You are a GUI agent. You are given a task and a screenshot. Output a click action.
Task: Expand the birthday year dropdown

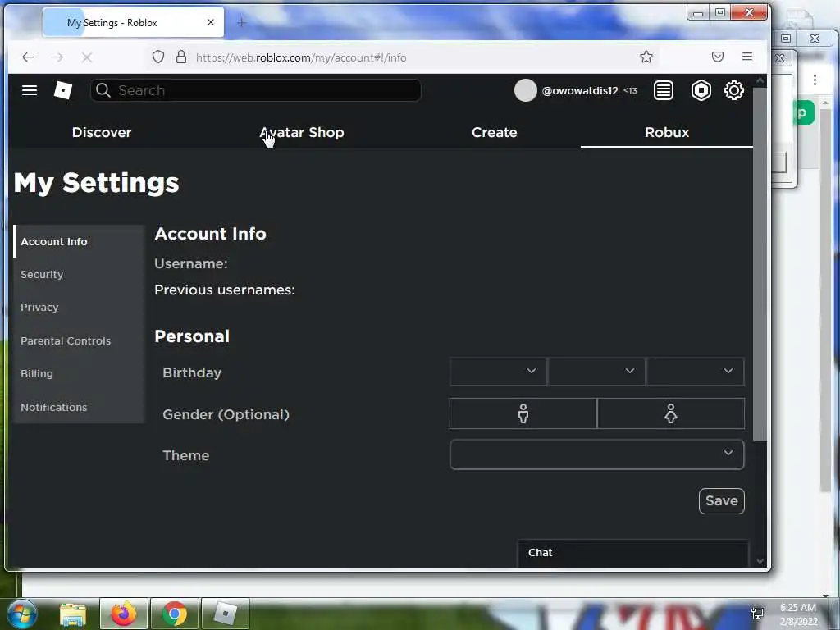[x=696, y=372]
